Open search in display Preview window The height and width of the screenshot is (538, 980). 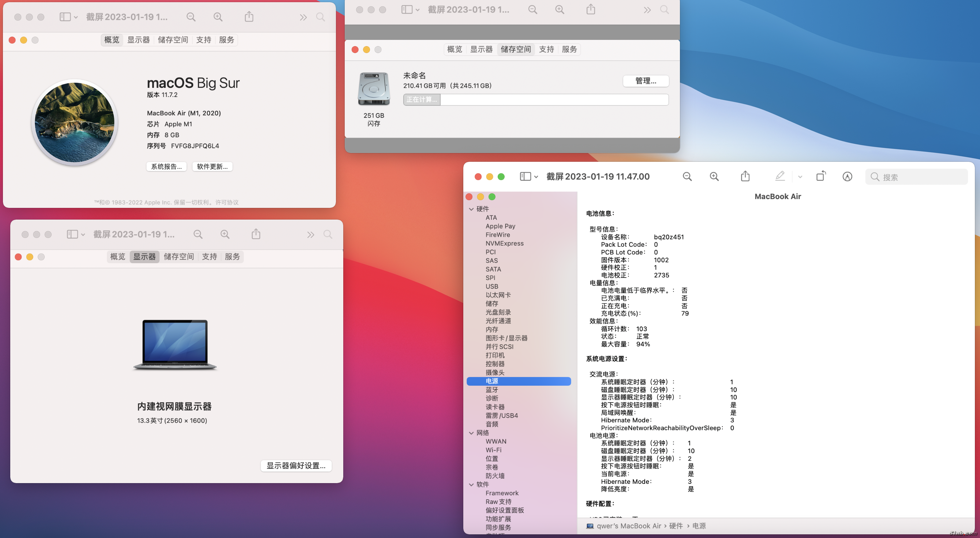click(x=328, y=234)
